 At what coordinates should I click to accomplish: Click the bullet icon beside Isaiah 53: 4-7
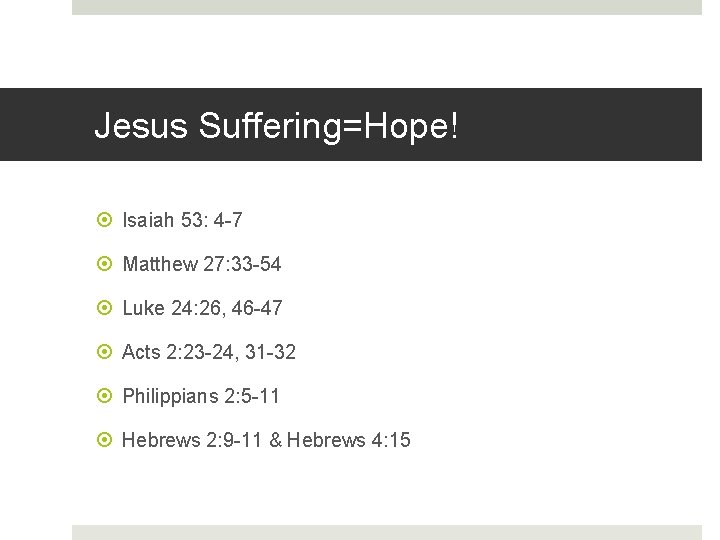[104, 219]
